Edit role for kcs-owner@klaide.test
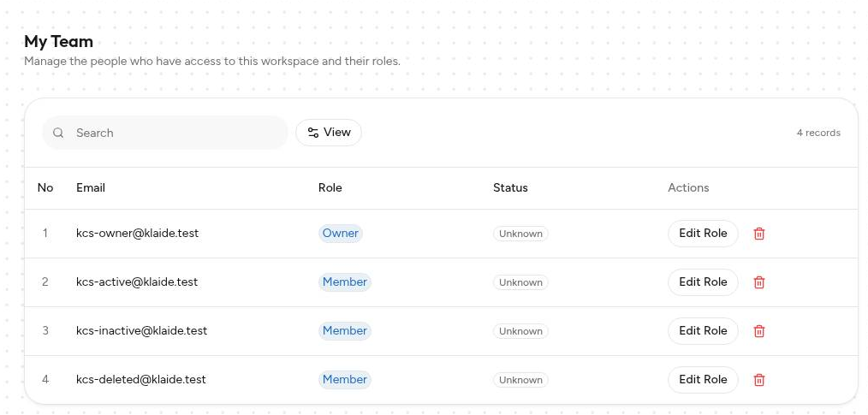Screen dimensions: 868x415 click(x=703, y=234)
